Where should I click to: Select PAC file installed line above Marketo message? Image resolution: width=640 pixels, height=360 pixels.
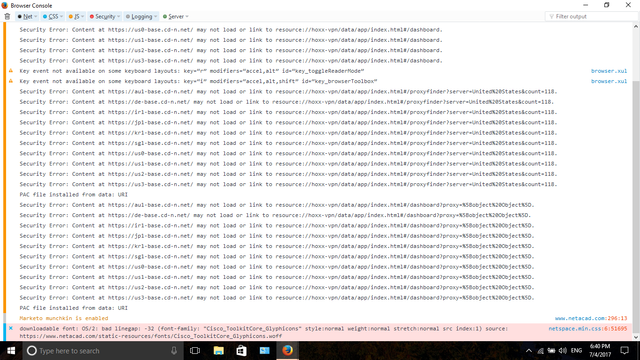point(73,308)
